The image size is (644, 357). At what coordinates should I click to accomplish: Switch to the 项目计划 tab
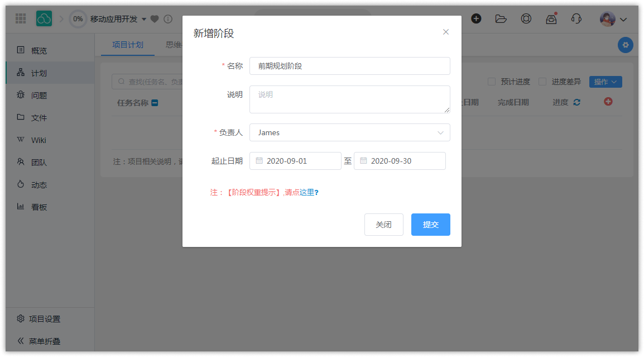(x=127, y=45)
